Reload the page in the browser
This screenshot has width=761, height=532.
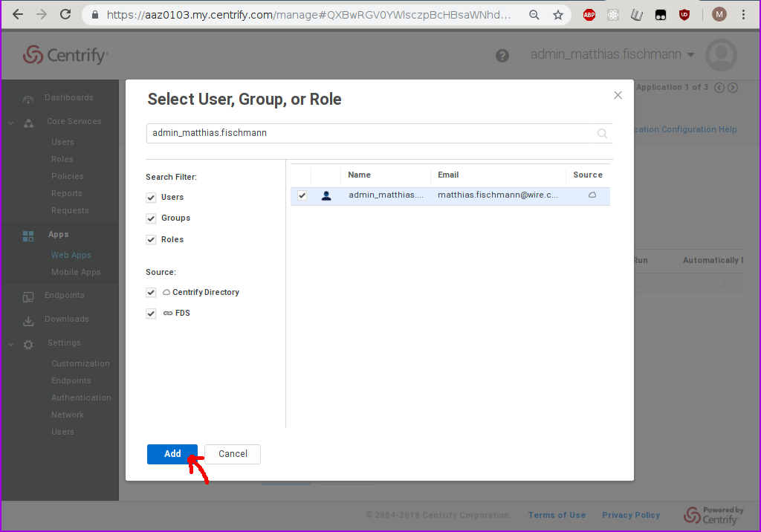click(65, 15)
